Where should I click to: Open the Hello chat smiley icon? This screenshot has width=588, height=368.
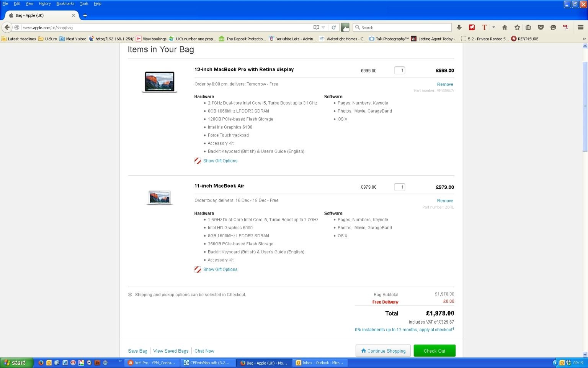tap(553, 27)
